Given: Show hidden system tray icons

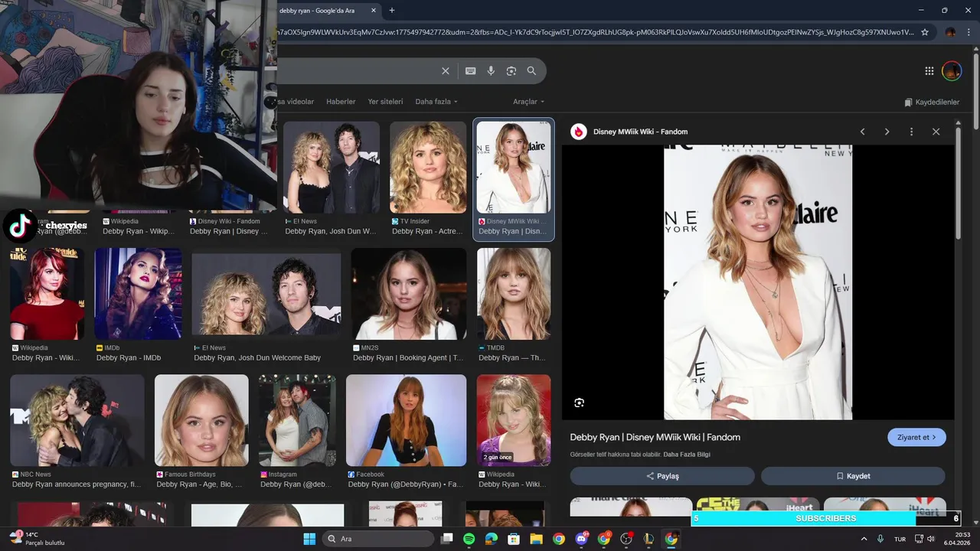Looking at the screenshot, I should [x=864, y=539].
